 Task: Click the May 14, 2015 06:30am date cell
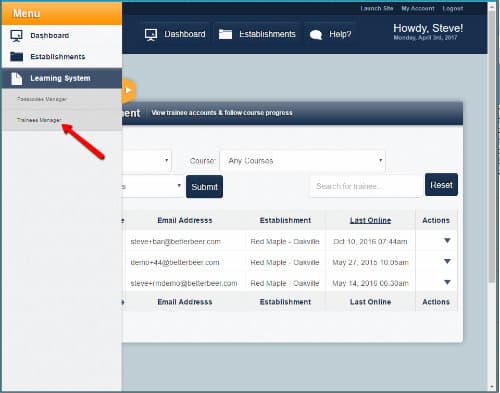(370, 283)
